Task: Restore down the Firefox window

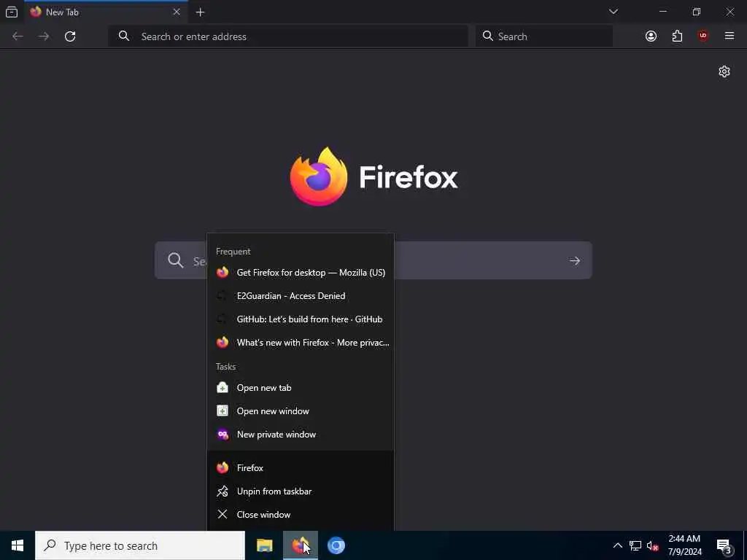Action: (697, 12)
